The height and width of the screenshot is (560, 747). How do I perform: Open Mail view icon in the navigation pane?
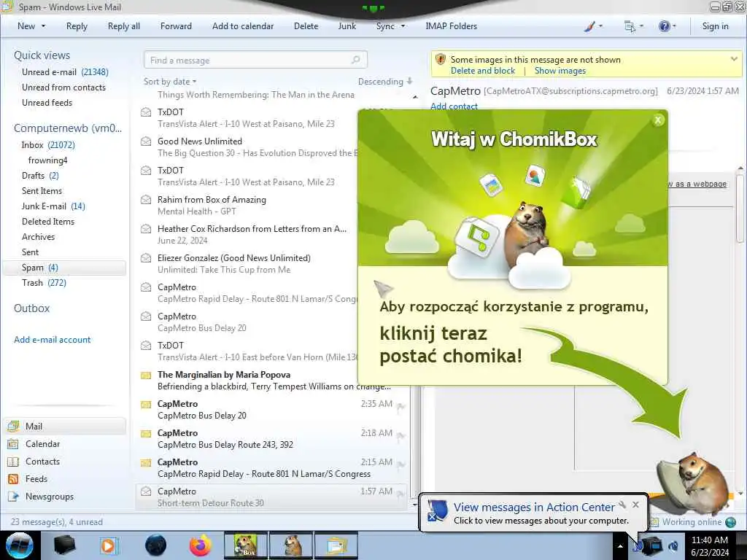13,426
